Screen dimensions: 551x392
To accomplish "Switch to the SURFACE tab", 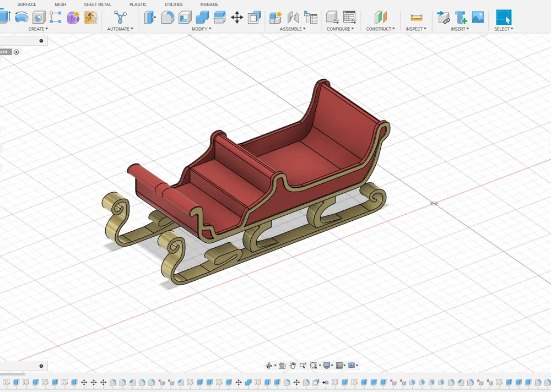I will [x=26, y=4].
